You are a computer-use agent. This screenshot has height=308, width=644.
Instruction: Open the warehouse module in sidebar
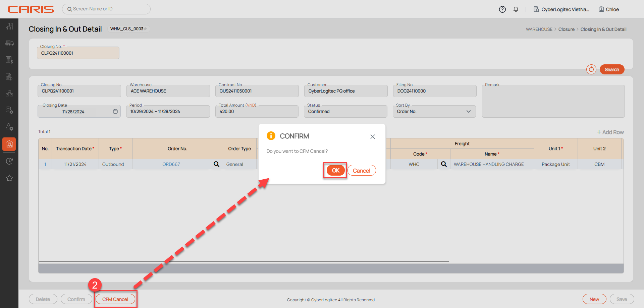(x=9, y=144)
